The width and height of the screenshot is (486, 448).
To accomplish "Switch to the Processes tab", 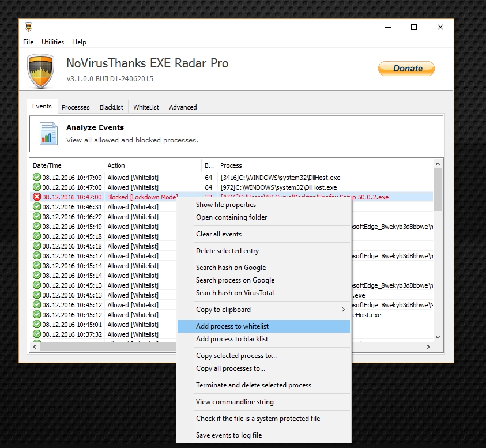I will point(76,107).
